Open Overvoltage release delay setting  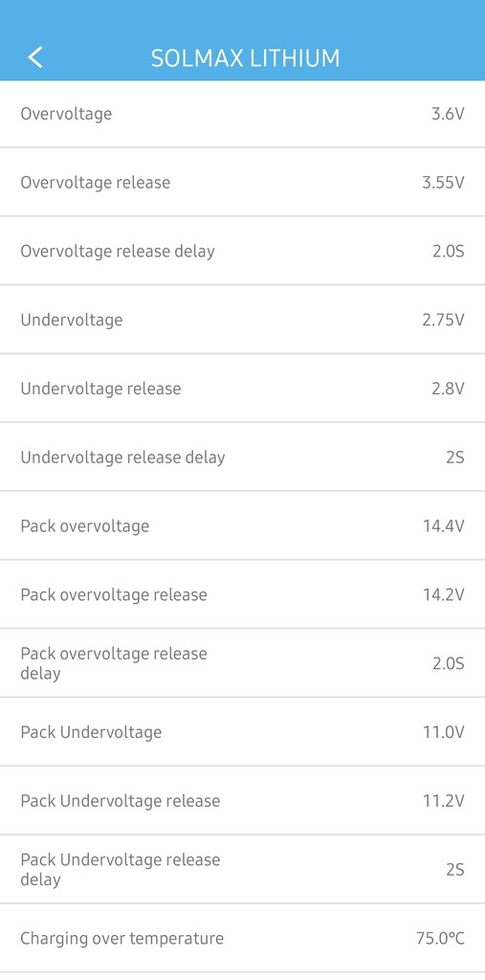click(243, 252)
